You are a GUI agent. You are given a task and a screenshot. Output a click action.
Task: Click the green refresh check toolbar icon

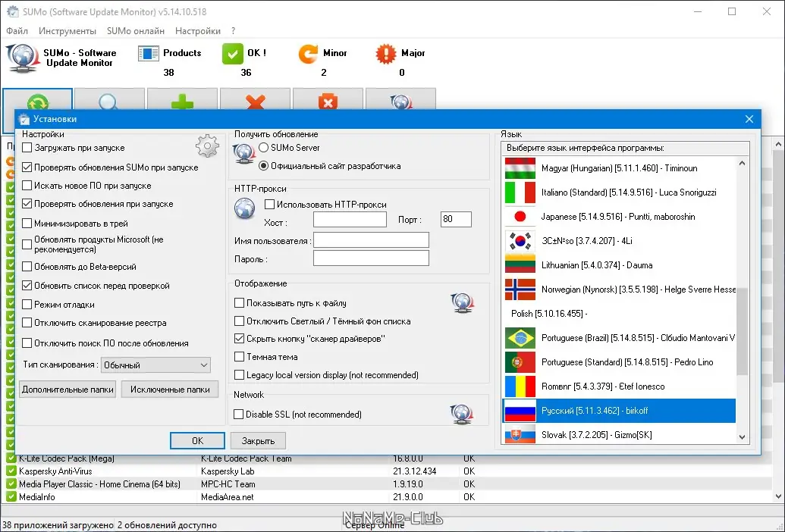click(38, 102)
